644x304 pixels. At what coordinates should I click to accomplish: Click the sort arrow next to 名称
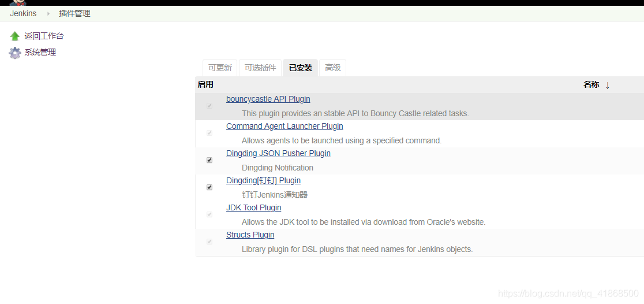point(608,85)
